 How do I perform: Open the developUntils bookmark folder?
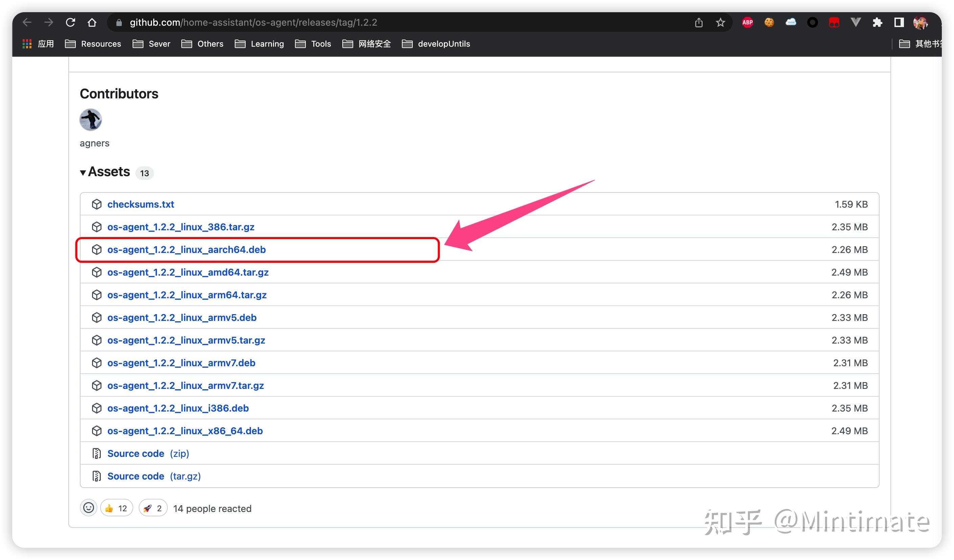(x=436, y=44)
